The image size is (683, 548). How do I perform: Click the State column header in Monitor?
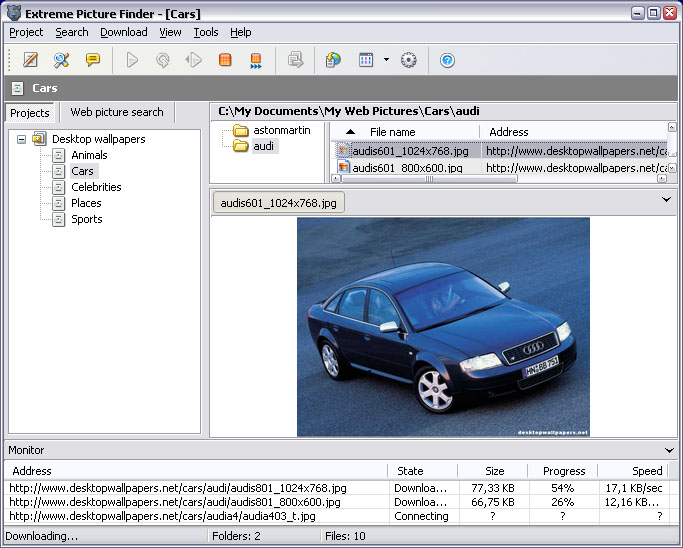[x=423, y=471]
